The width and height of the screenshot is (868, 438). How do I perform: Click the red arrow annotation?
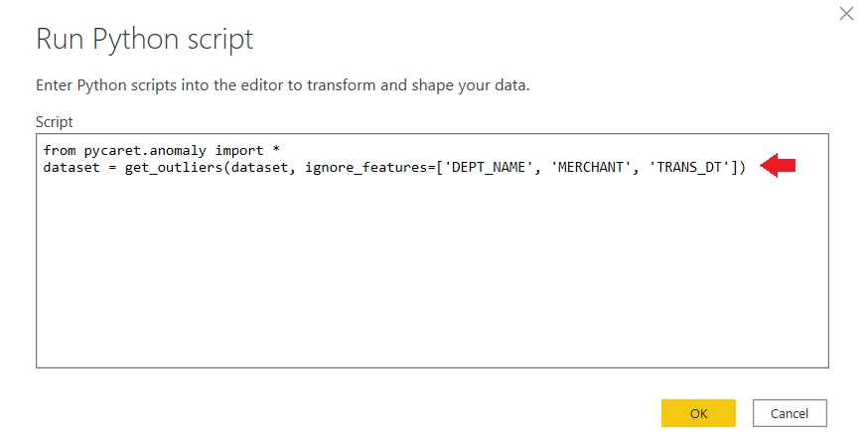click(779, 167)
